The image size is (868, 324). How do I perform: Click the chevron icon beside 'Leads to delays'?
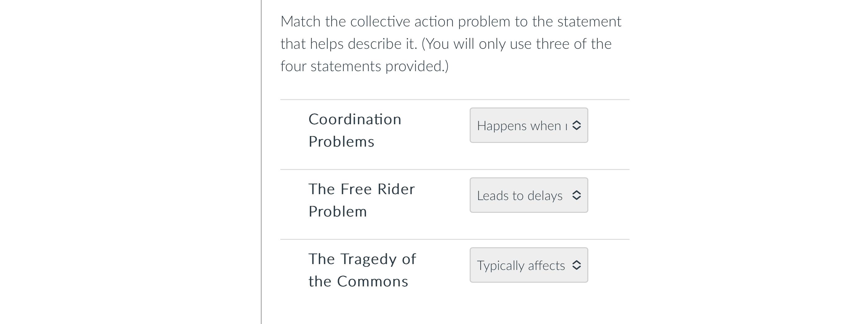coord(577,195)
